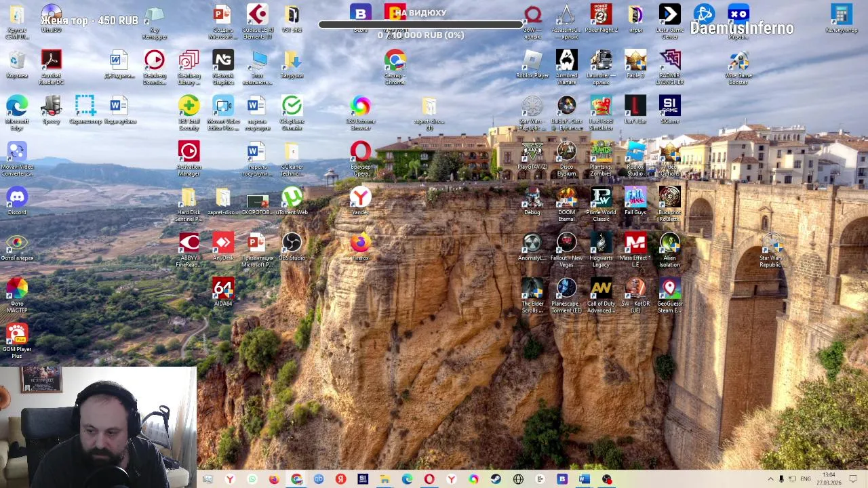The height and width of the screenshot is (488, 868).
Task: Open WhatsApp icon in the taskbar
Action: point(252,479)
